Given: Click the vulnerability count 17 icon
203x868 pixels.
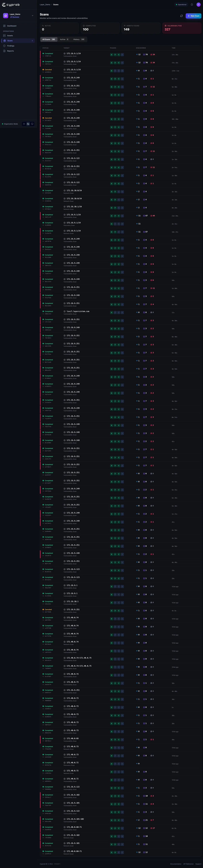Looking at the screenshot, I should pyautogui.click(x=151, y=828).
